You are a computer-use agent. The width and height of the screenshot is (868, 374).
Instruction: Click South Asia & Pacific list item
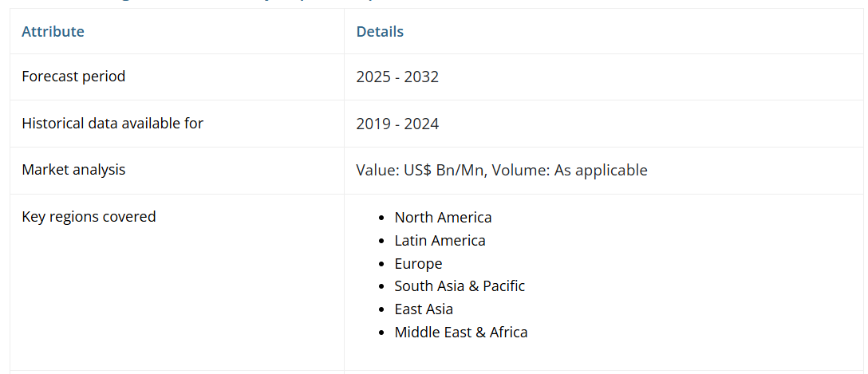click(460, 286)
